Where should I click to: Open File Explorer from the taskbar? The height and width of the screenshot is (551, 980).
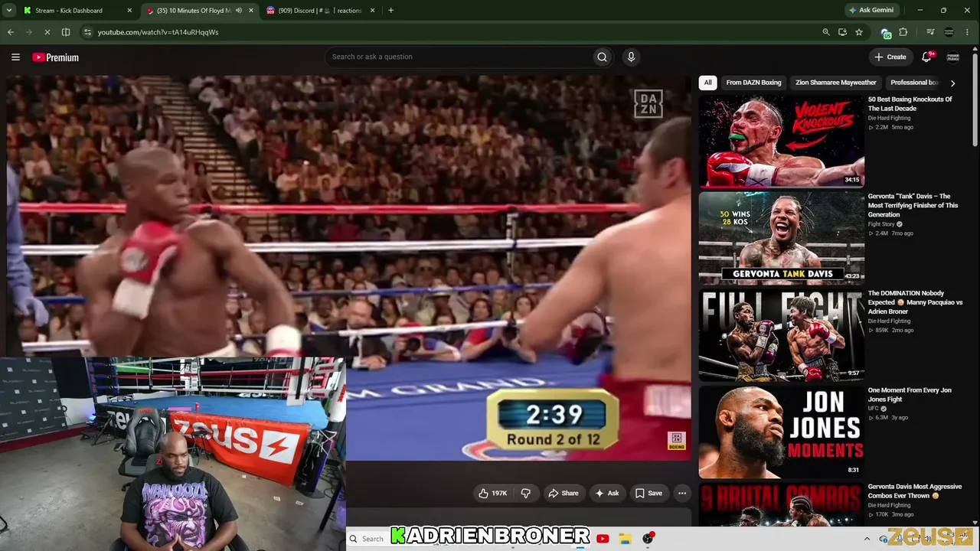click(625, 539)
